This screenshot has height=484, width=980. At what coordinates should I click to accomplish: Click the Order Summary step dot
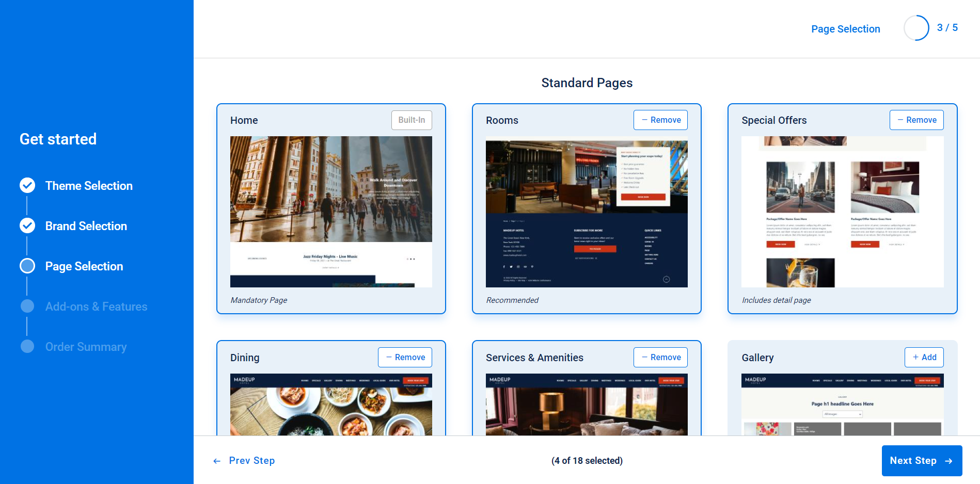pyautogui.click(x=27, y=346)
